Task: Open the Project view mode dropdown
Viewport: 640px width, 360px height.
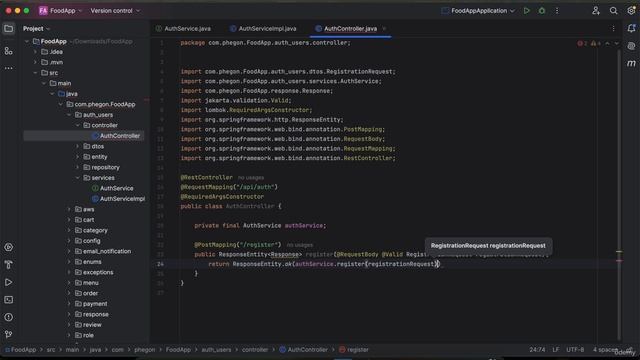Action: click(x=36, y=29)
